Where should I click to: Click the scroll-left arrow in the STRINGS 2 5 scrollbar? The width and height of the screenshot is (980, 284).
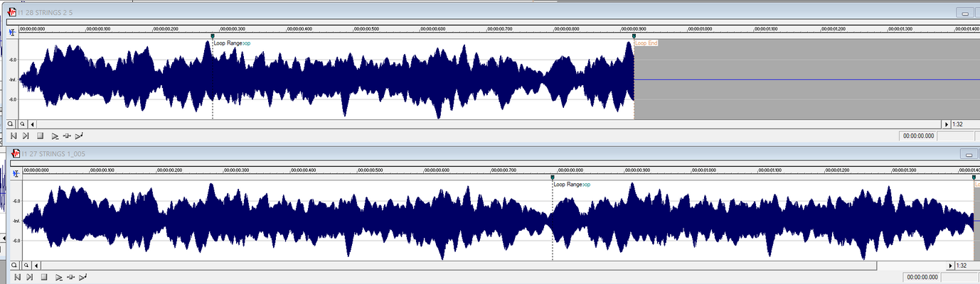(33, 124)
